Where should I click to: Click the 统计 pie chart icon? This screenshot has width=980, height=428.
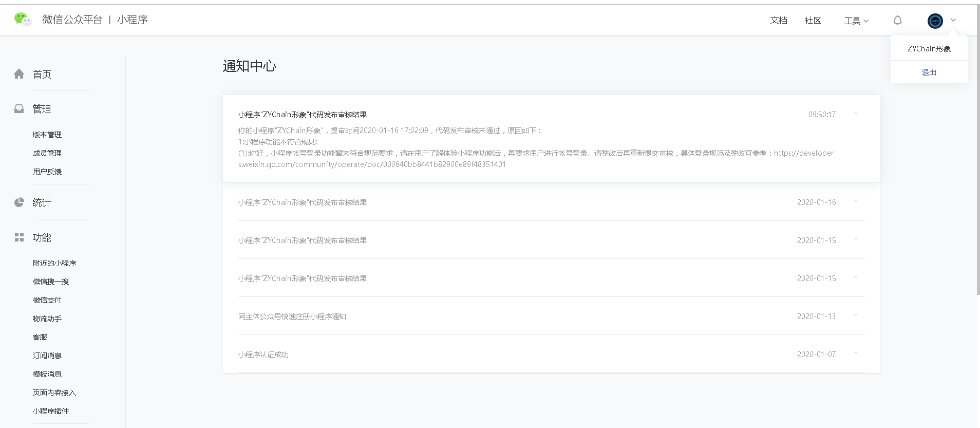(x=19, y=202)
